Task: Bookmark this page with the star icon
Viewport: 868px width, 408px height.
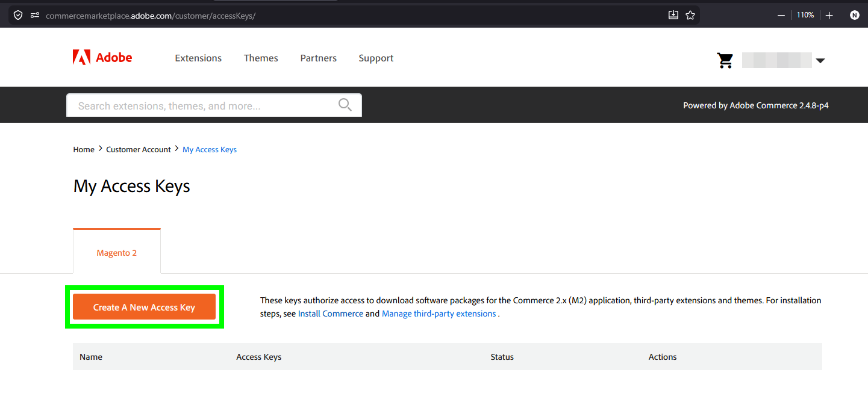Action: point(690,15)
